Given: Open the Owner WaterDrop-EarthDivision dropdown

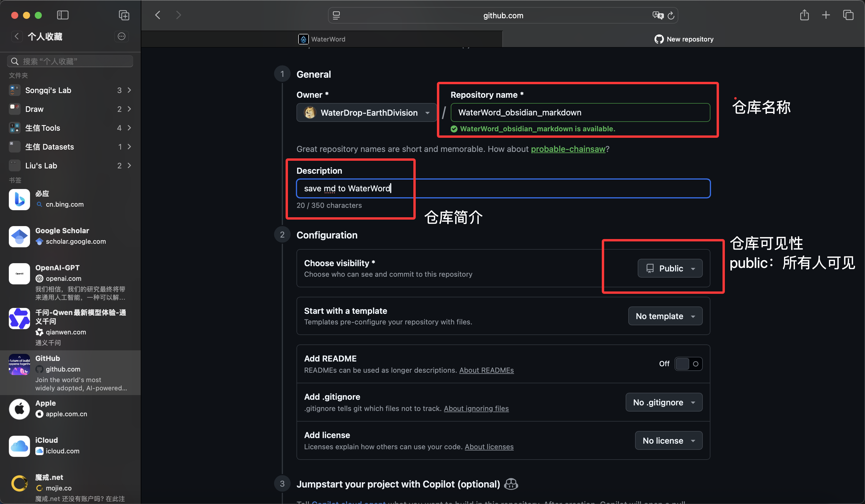Looking at the screenshot, I should click(366, 113).
